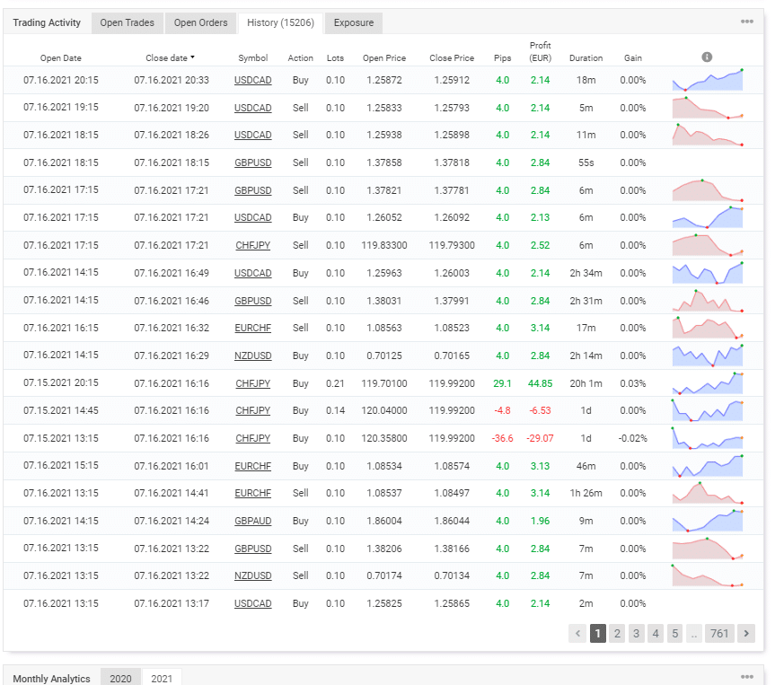Click the current page 1 button
This screenshot has height=685, width=784.
[598, 634]
